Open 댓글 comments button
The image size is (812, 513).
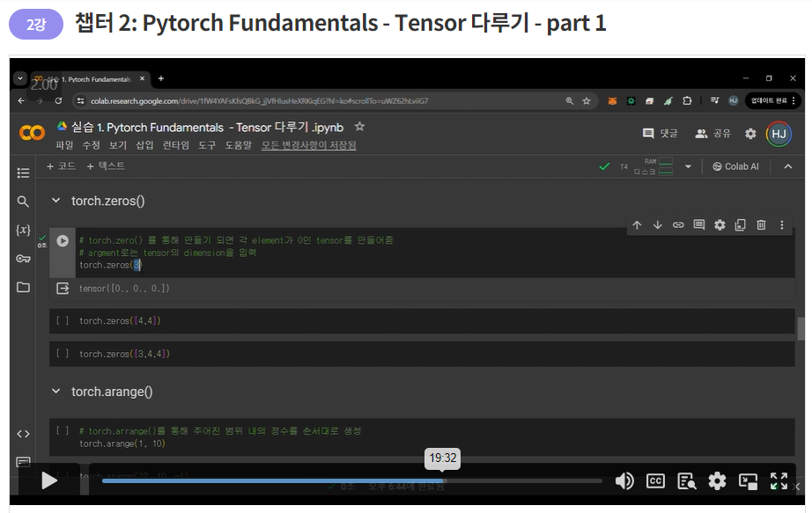pyautogui.click(x=660, y=134)
